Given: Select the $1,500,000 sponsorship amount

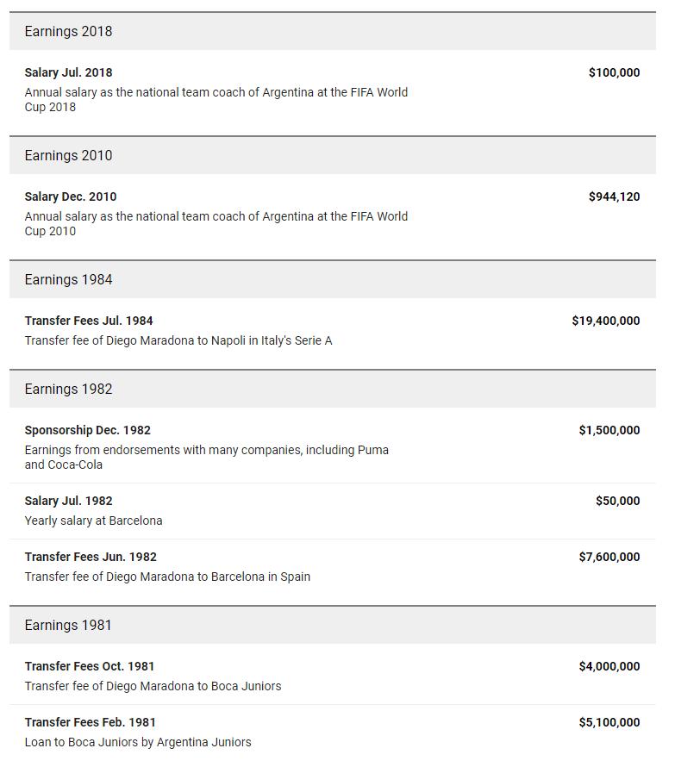Looking at the screenshot, I should (609, 430).
